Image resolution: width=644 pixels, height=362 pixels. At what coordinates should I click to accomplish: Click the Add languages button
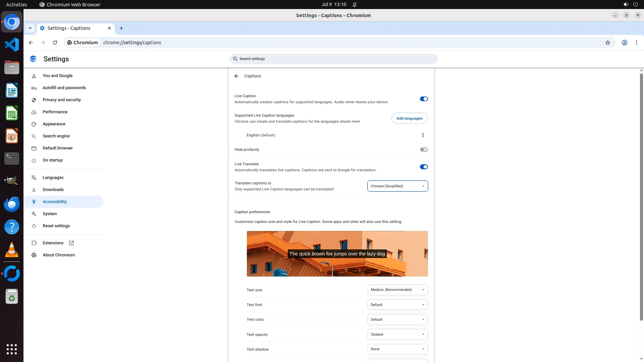click(x=409, y=118)
